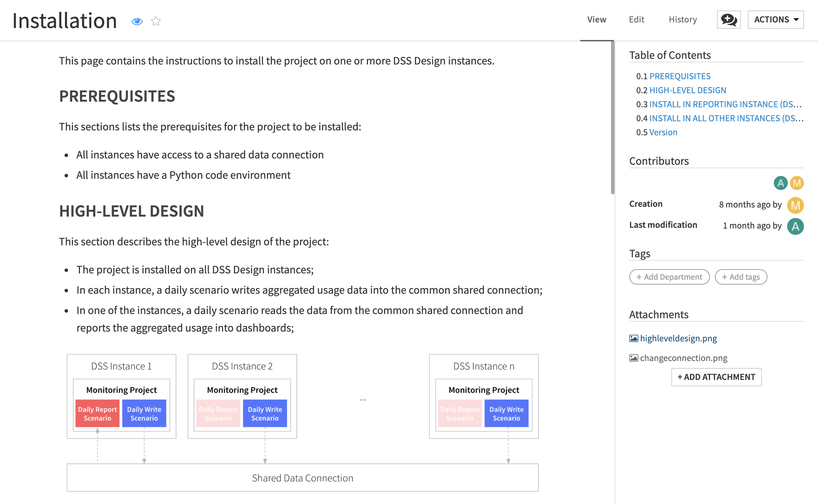Jump to Version in table of contents
The height and width of the screenshot is (504, 818).
[663, 132]
